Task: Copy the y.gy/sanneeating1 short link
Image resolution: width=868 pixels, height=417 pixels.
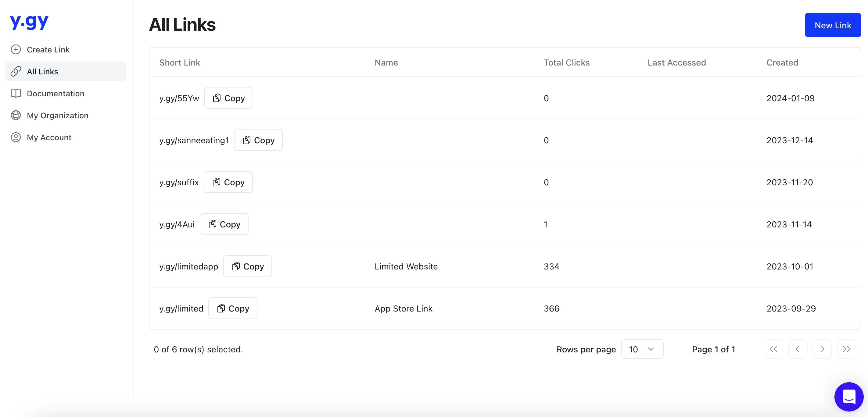Action: coord(258,140)
